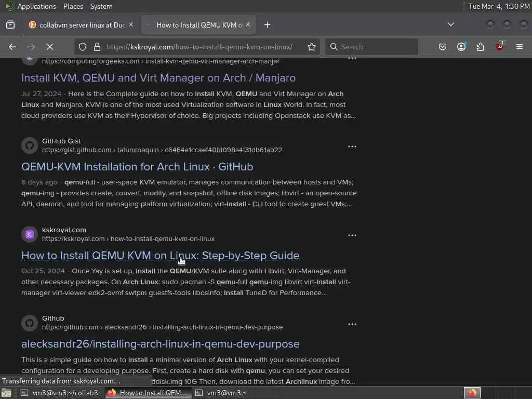Open more options dots for kskroyal.com result

point(352,235)
